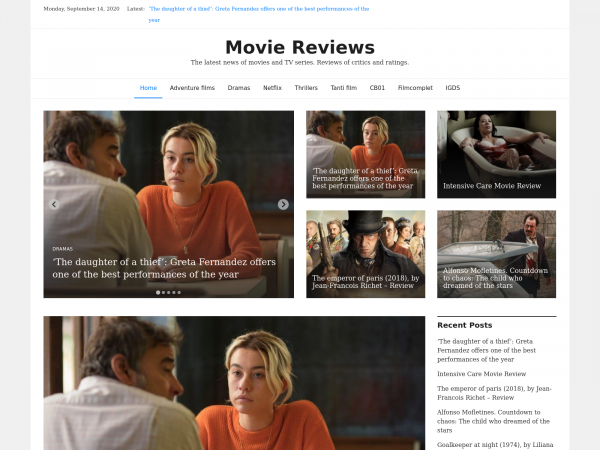The image size is (600, 450).
Task: Click the date Monday, September 14, 2020
Action: pos(82,9)
